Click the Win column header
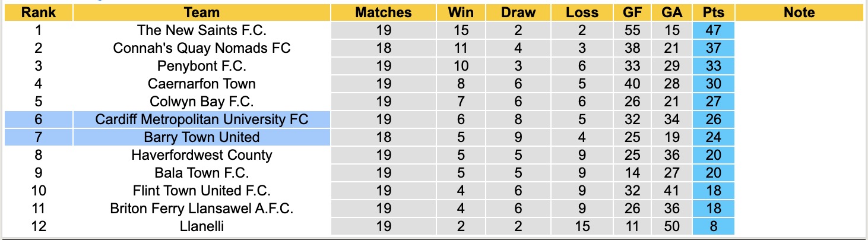Screen dimensions: 868x240 pyautogui.click(x=461, y=12)
